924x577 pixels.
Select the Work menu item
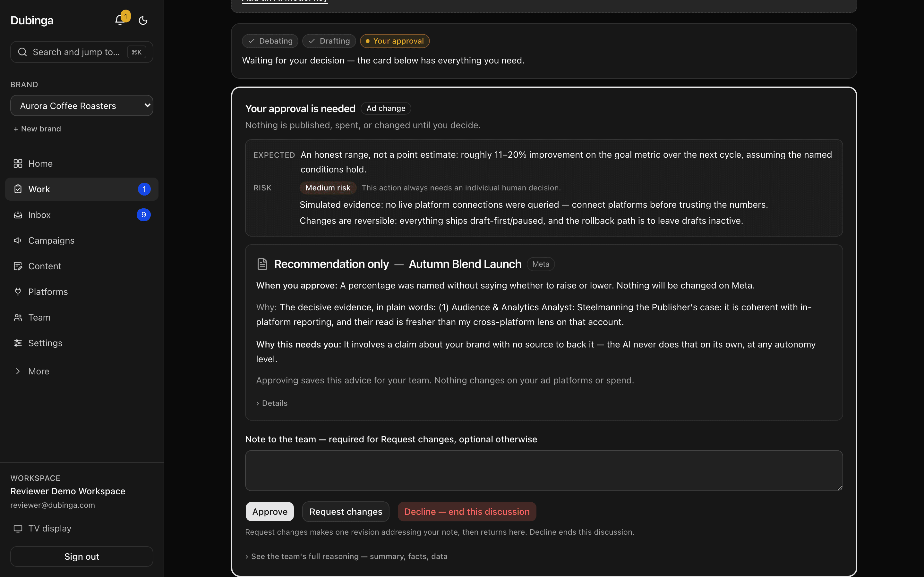82,189
